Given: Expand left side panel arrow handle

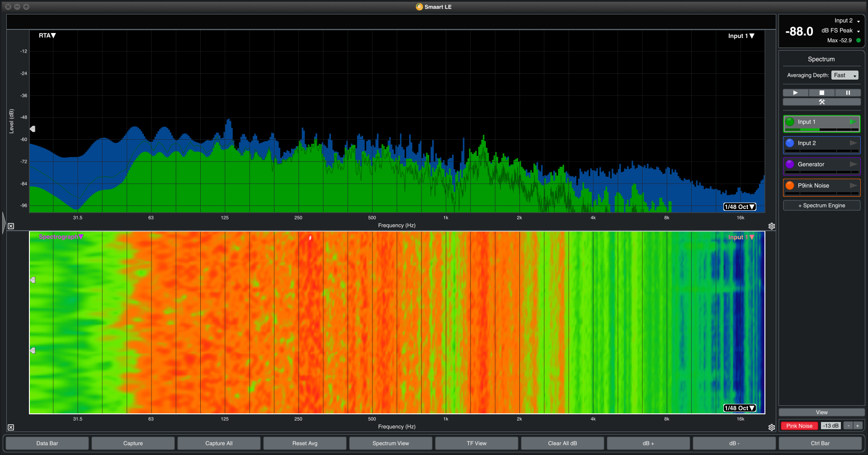Looking at the screenshot, I should tap(4, 223).
